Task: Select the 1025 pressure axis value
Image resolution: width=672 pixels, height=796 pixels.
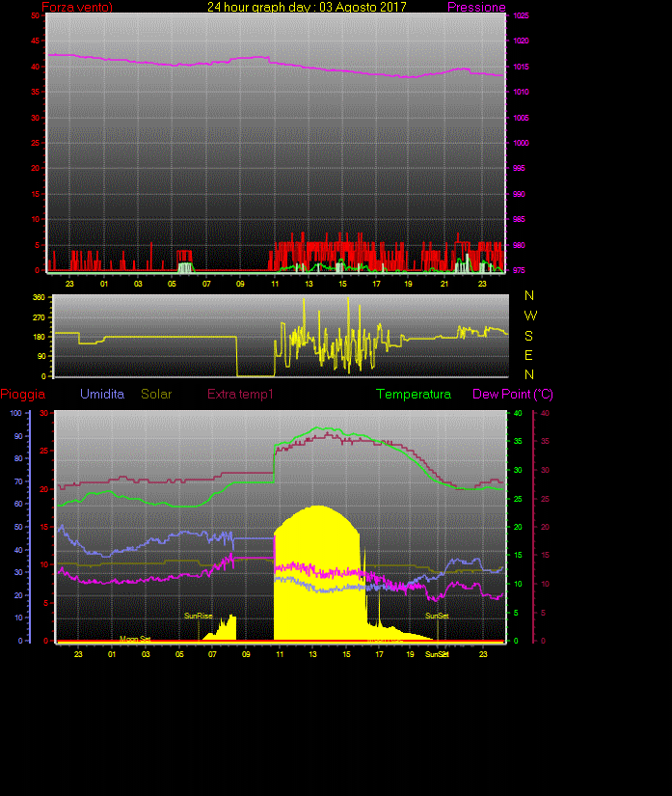Action: [x=521, y=15]
